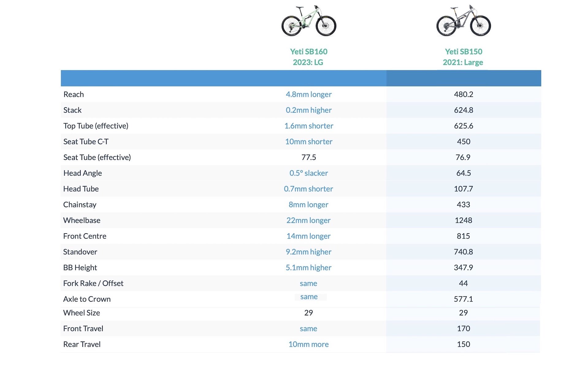
Task: Click the '9.2mm higher' standover value
Action: [x=308, y=252]
